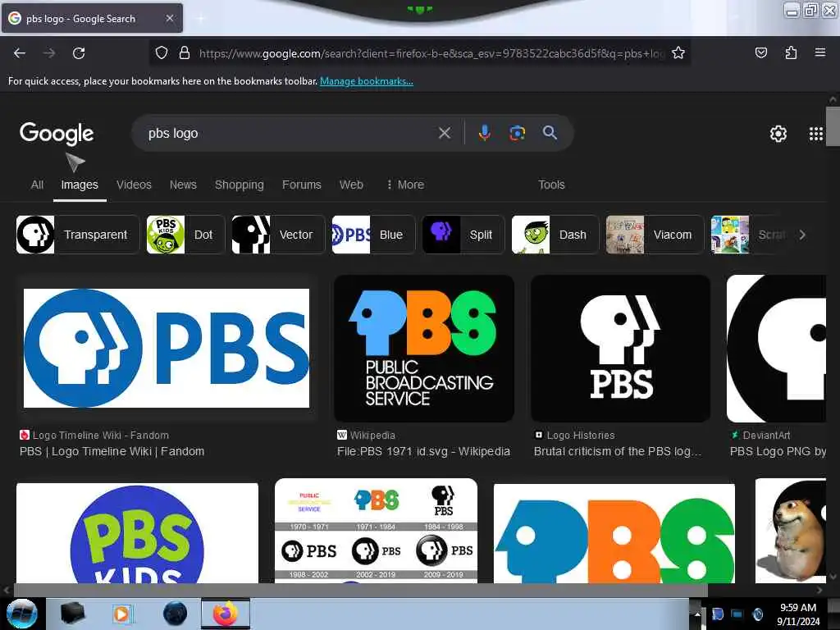Screen dimensions: 840x630
Task: Open the Windows Start orb
Action: 22,614
